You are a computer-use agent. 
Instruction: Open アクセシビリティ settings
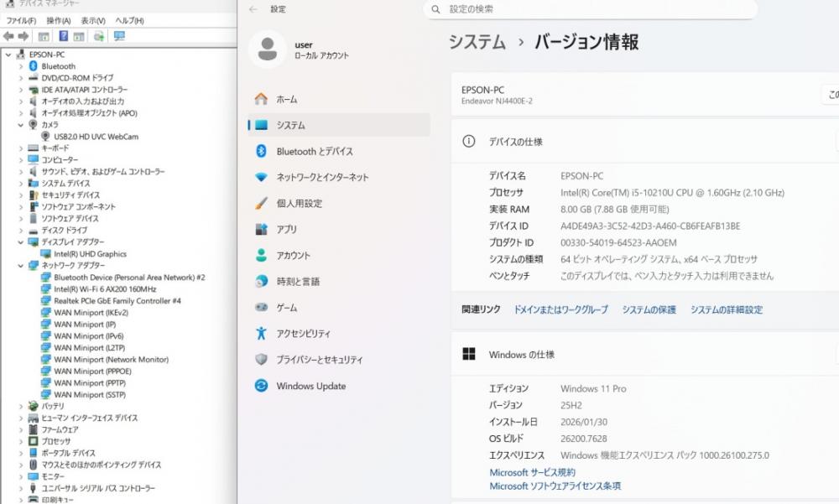[339, 333]
